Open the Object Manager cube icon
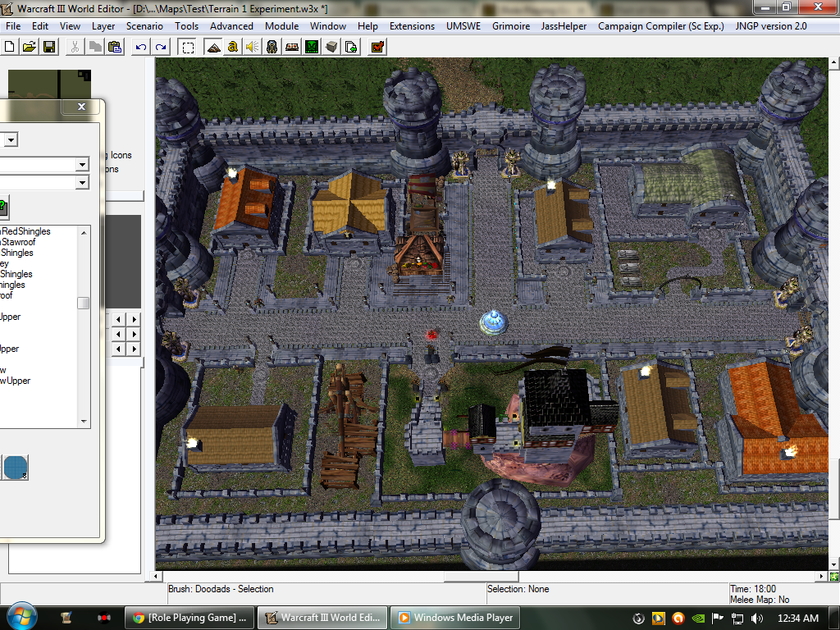 (x=331, y=47)
